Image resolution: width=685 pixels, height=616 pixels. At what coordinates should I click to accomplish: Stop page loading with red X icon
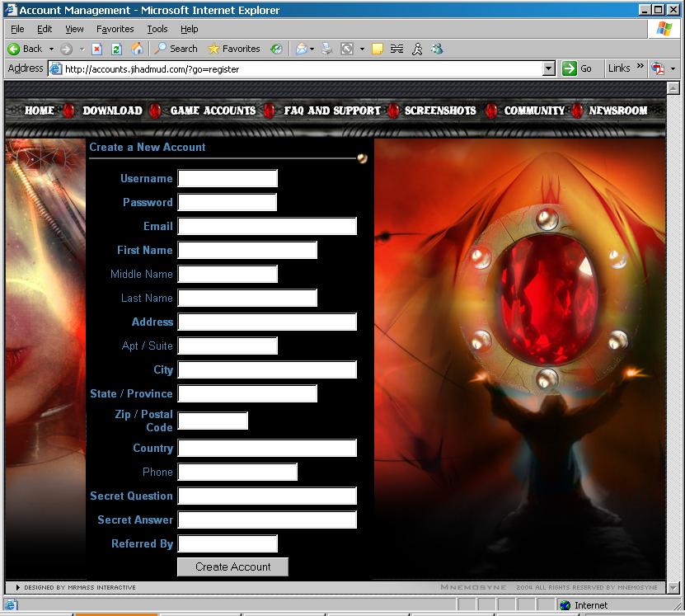(97, 49)
